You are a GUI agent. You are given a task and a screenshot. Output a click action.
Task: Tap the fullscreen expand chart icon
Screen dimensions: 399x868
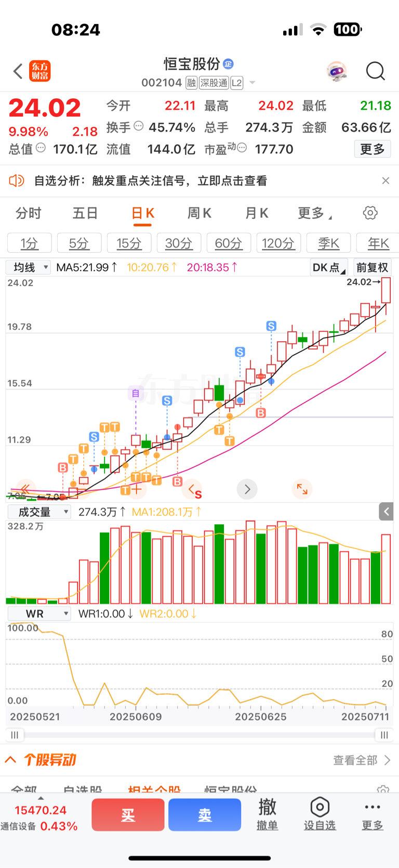302,489
